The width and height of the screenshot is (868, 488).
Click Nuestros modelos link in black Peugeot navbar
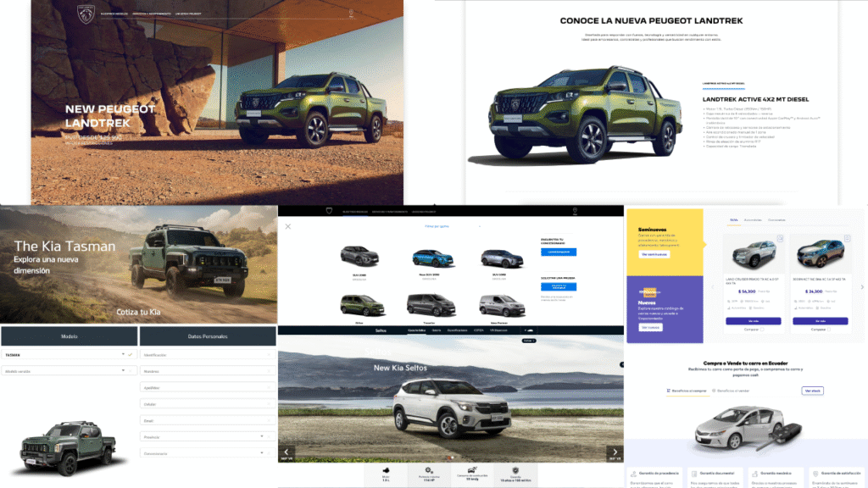pos(355,211)
